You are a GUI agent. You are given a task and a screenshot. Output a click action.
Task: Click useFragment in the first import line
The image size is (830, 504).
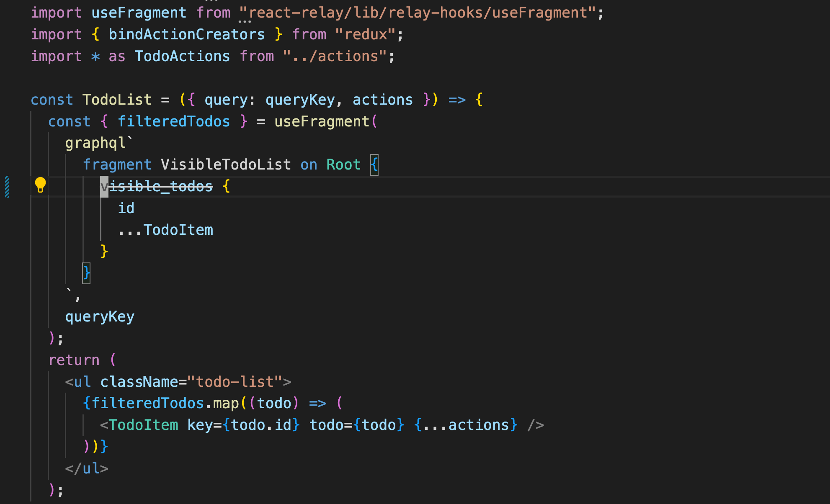139,13
